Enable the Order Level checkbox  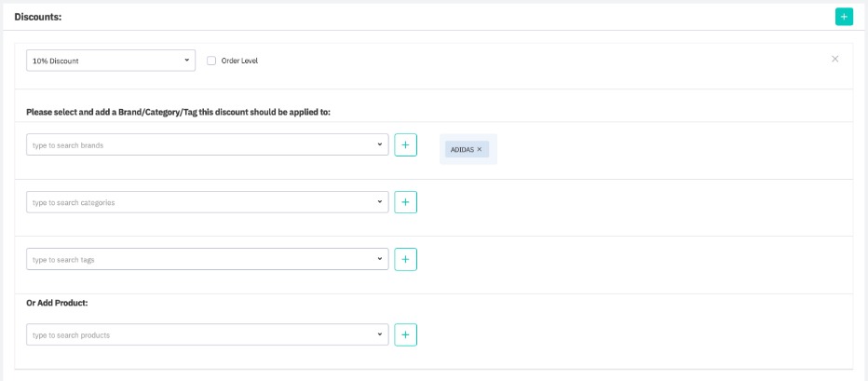[211, 61]
